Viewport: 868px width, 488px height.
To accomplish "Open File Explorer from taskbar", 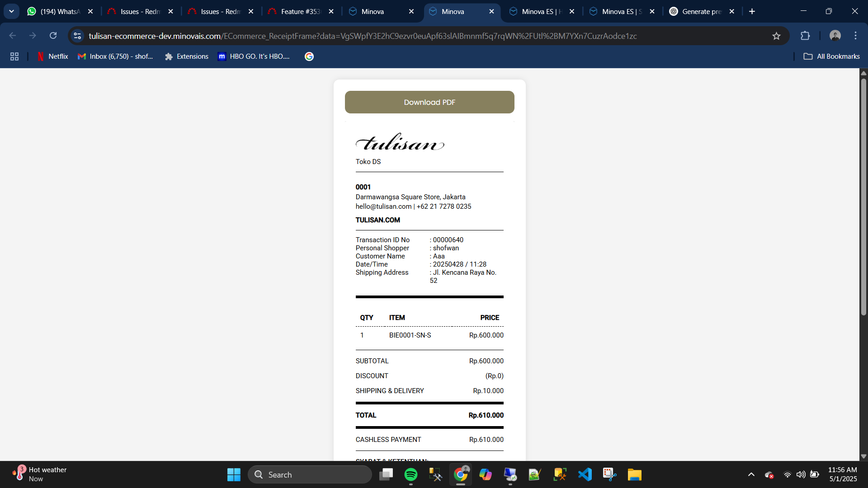I will pyautogui.click(x=635, y=474).
